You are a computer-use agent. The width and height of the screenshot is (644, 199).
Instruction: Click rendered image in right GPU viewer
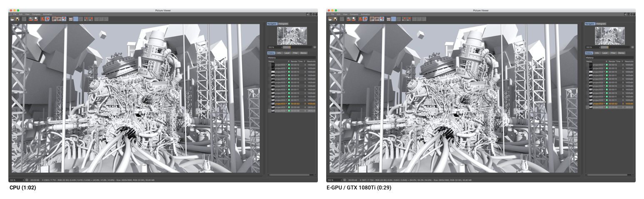point(453,98)
